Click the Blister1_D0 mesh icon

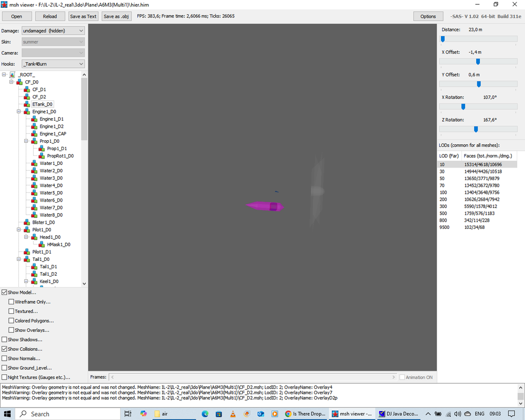(x=27, y=222)
